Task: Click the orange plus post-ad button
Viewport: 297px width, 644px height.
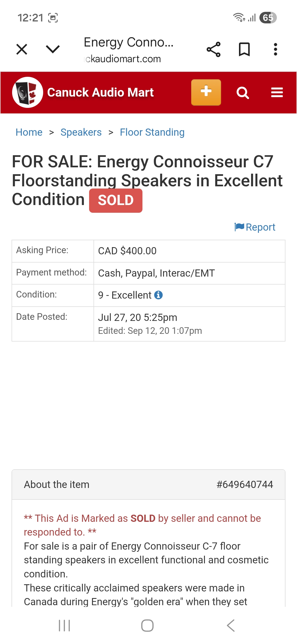Action: pyautogui.click(x=206, y=92)
